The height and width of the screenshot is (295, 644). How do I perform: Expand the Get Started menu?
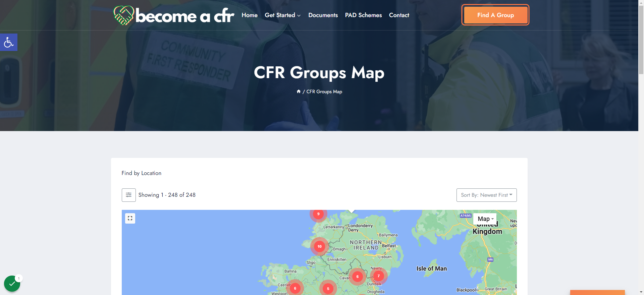pos(283,15)
